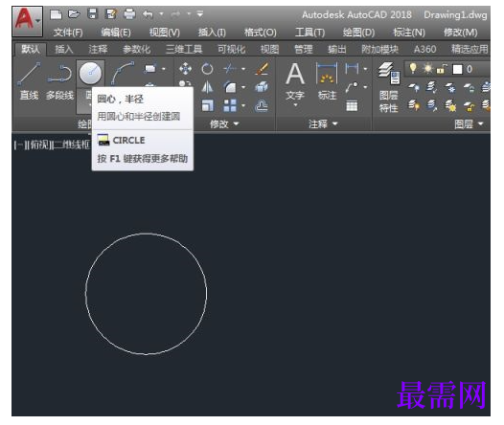This screenshot has width=504, height=425.
Task: Open the 文件(F) menu
Action: pos(68,33)
